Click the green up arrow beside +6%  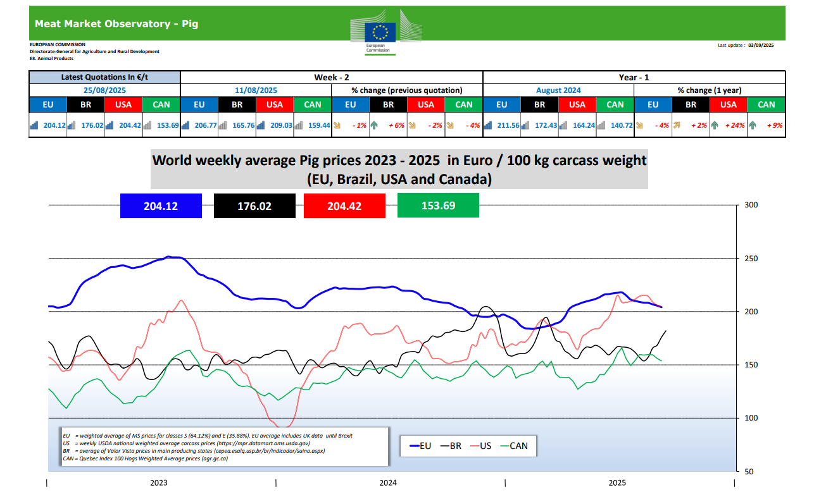(374, 125)
